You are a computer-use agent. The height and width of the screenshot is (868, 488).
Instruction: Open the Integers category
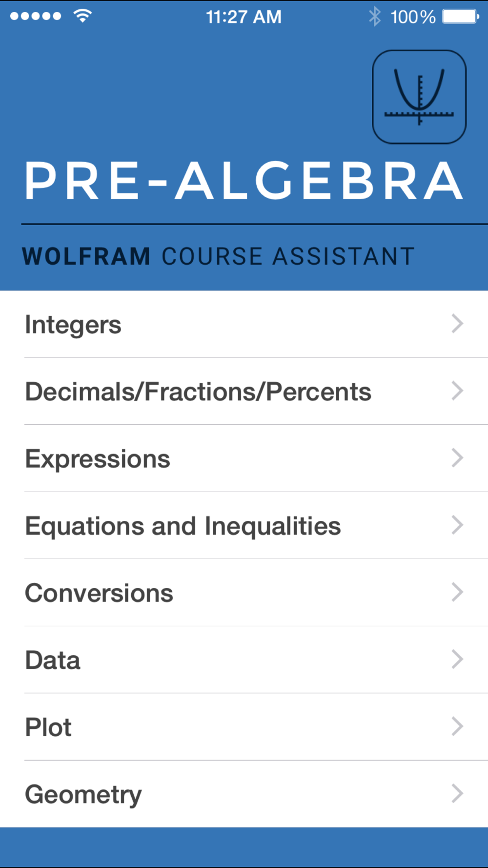[x=73, y=325]
